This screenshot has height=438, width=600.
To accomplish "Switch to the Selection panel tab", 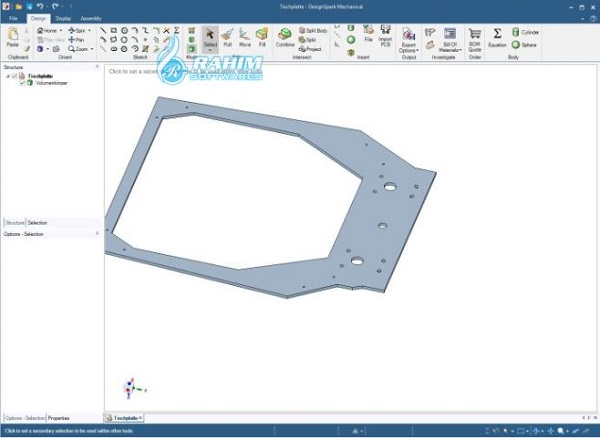I will tap(37, 223).
